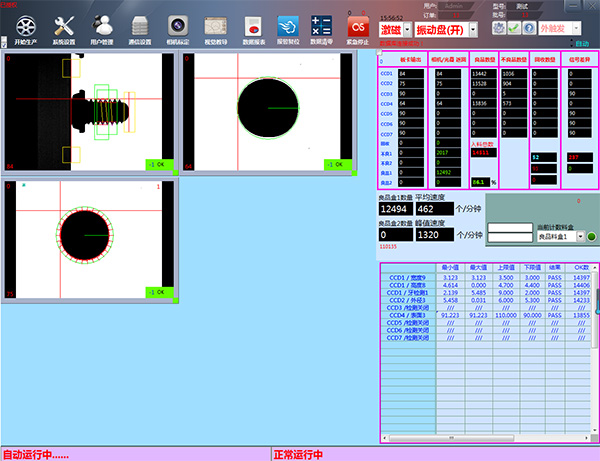Screen dimensions: 600x461
Task: Select the CCD2 circle inspection image view
Action: pyautogui.click(x=266, y=110)
